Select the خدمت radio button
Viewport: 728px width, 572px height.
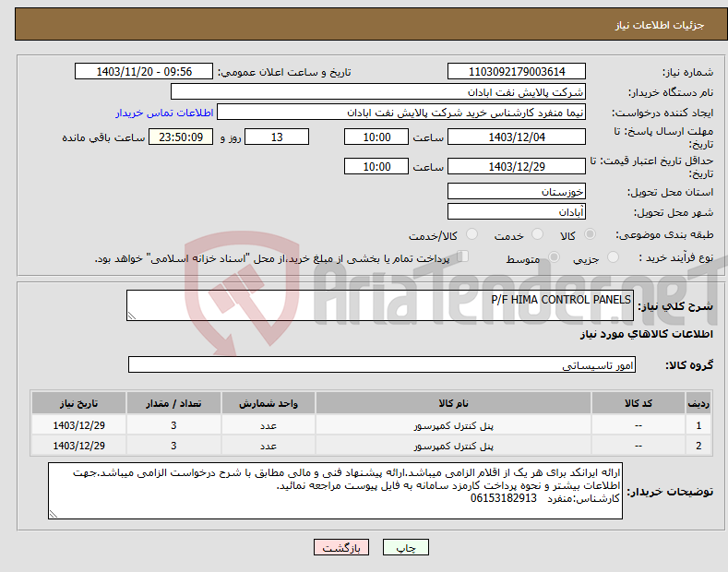pyautogui.click(x=537, y=234)
